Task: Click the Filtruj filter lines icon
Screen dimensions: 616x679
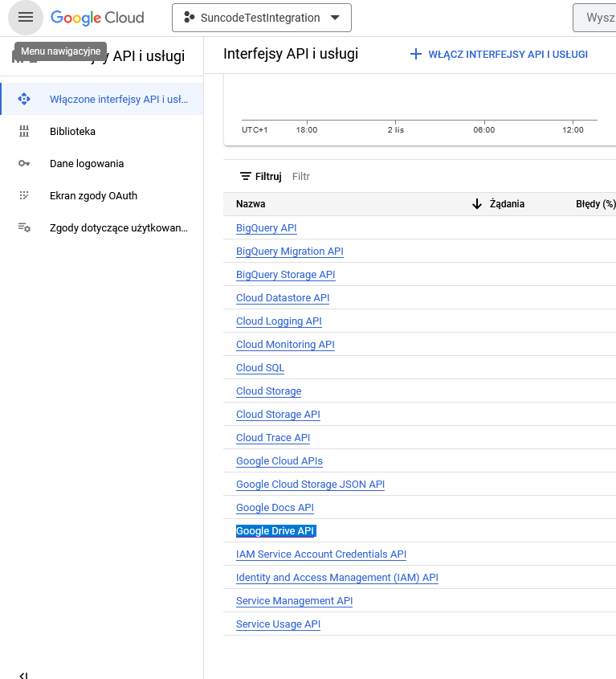Action: tap(246, 176)
